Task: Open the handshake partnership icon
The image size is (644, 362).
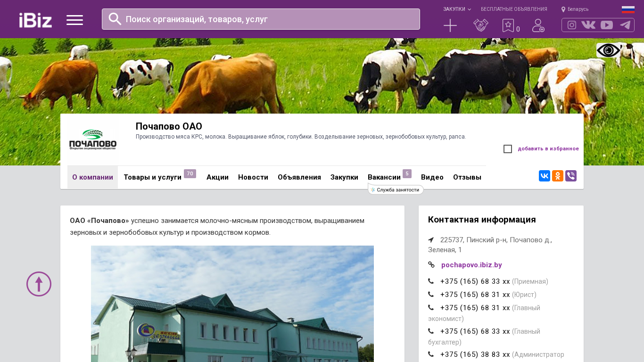Action: [481, 25]
